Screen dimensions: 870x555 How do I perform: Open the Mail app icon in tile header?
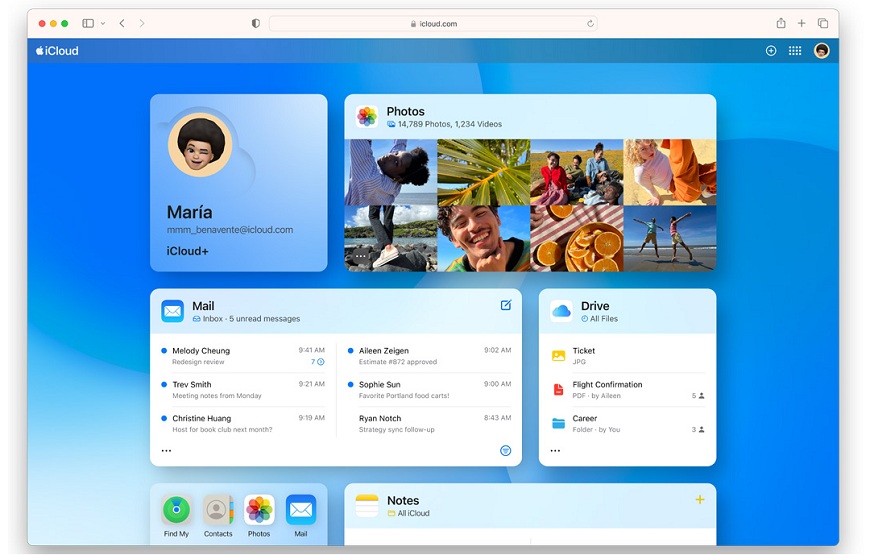click(x=173, y=311)
